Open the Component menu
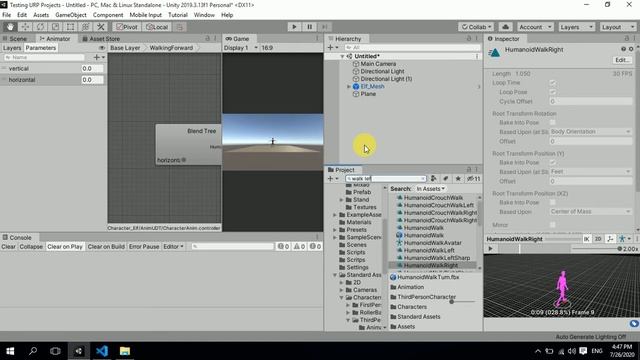This screenshot has height=360, width=640. [108, 15]
